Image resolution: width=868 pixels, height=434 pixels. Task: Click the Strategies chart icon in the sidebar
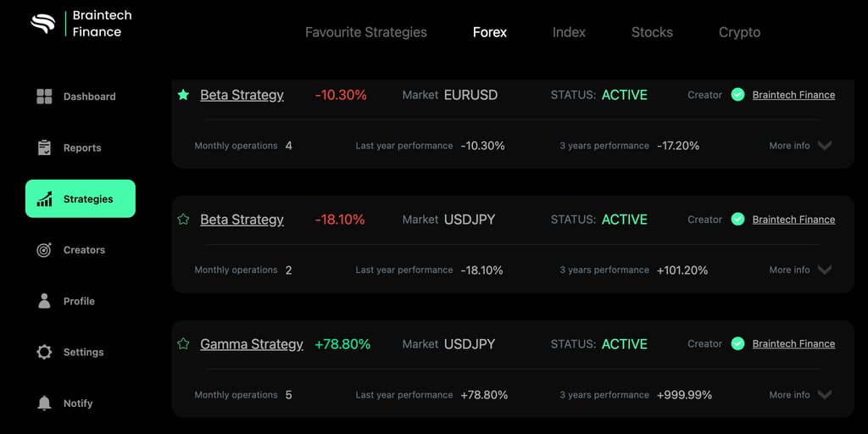pos(44,198)
